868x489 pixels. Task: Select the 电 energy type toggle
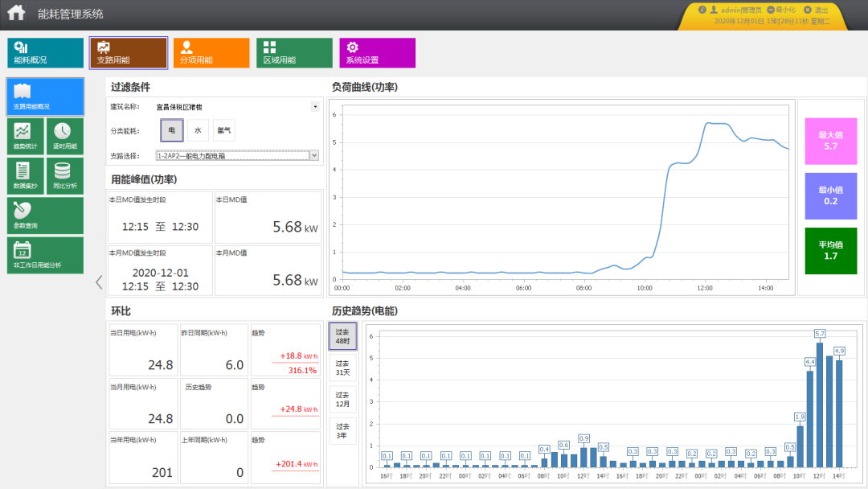click(172, 130)
